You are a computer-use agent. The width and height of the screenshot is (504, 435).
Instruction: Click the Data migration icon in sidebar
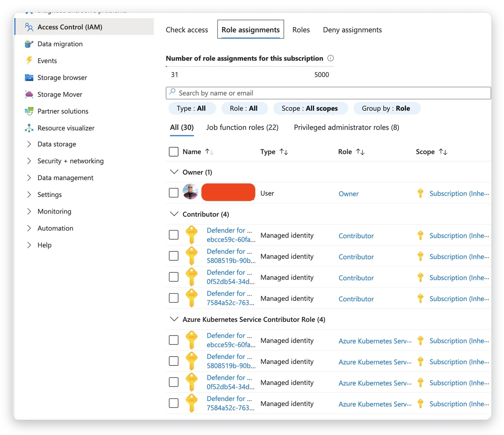pos(29,44)
